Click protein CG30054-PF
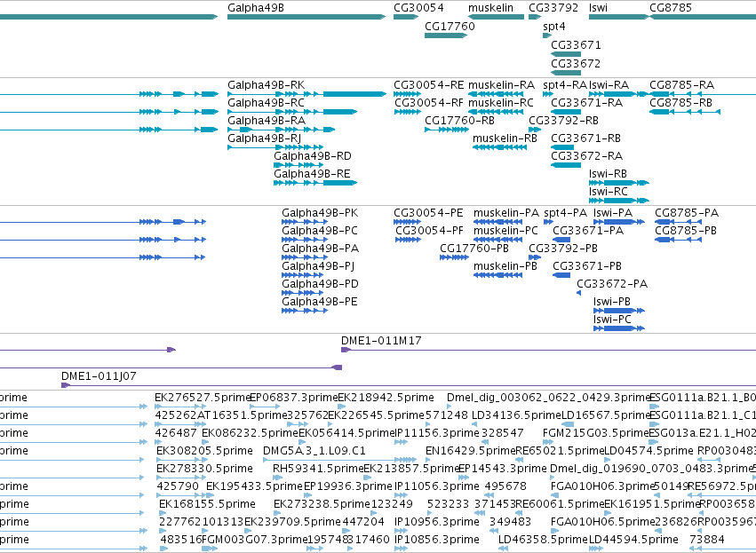The width and height of the screenshot is (756, 553). 430,231
